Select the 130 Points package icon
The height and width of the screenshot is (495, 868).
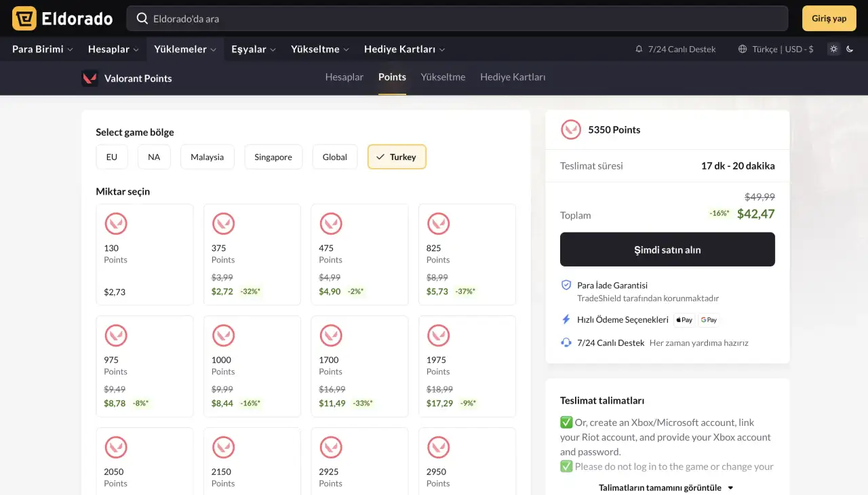click(117, 224)
